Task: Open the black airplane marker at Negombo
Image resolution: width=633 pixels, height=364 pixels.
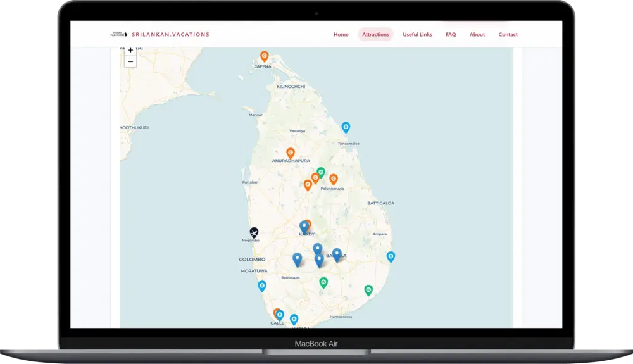Action: (x=254, y=232)
